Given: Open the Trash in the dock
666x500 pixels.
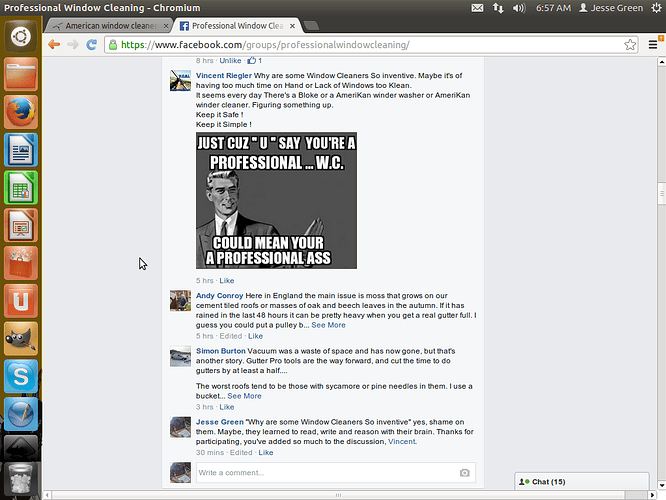Looking at the screenshot, I should [21, 479].
